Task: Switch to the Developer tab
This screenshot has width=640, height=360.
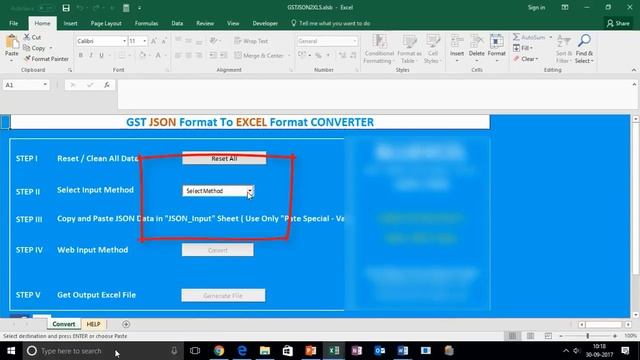Action: click(265, 23)
